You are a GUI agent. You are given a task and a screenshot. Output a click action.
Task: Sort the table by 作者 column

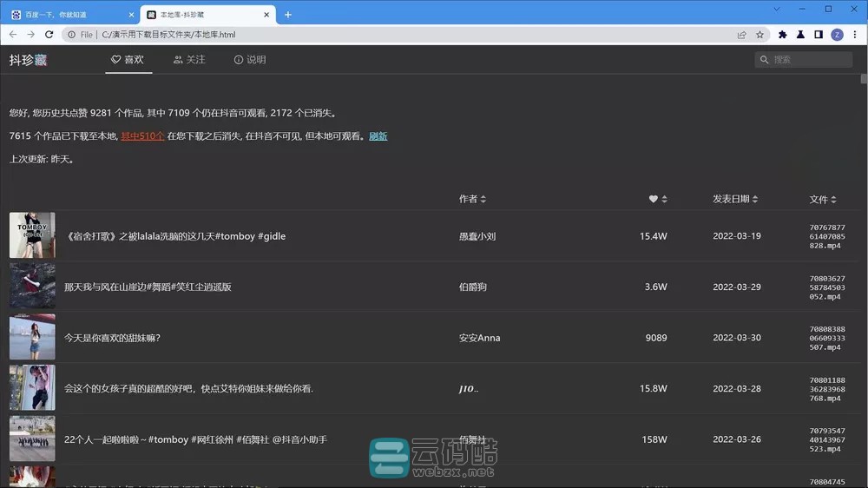coord(472,199)
